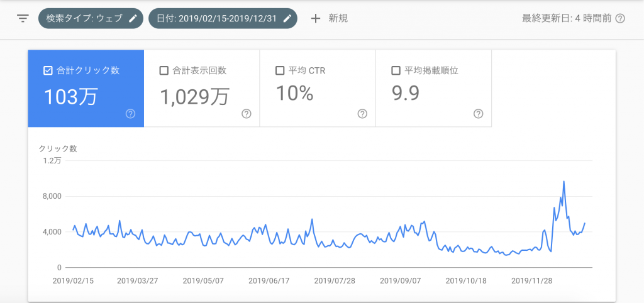Open help icon in 合計クリック数 card
Screen dimensions: 644x303
click(130, 114)
